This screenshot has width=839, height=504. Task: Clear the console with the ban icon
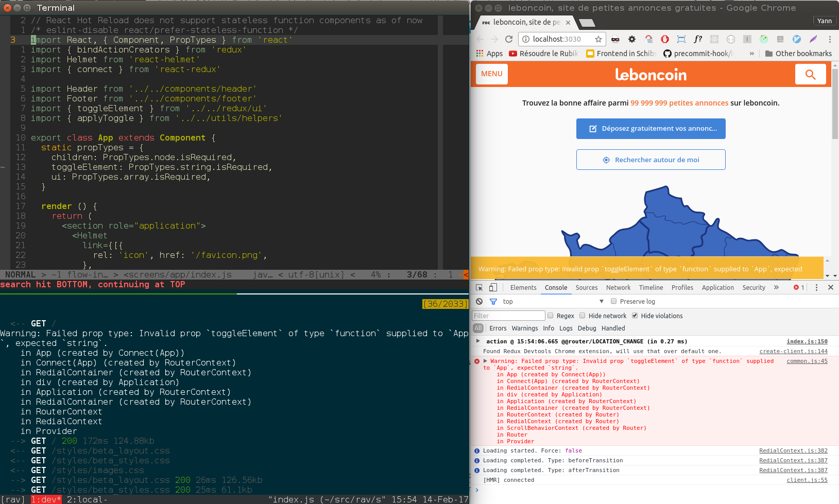[480, 302]
